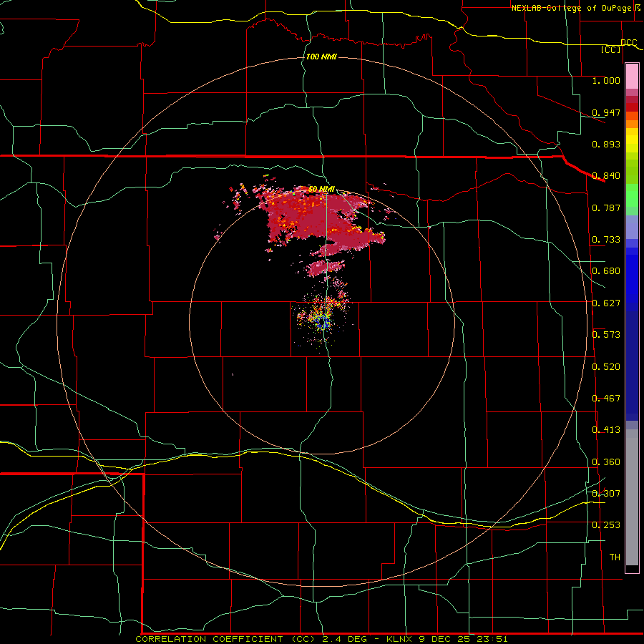Click the 0.680 color scale value
This screenshot has height=644, width=644.
point(606,271)
